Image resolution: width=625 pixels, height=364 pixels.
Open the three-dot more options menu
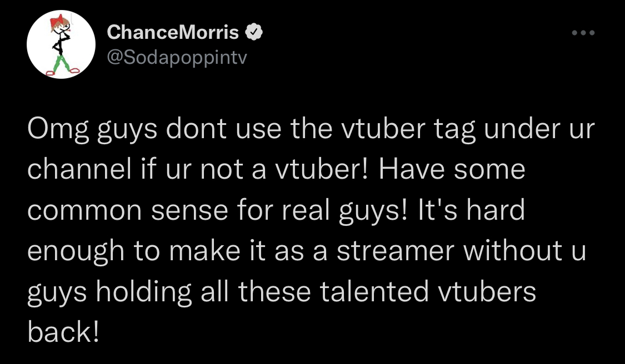pos(583,33)
